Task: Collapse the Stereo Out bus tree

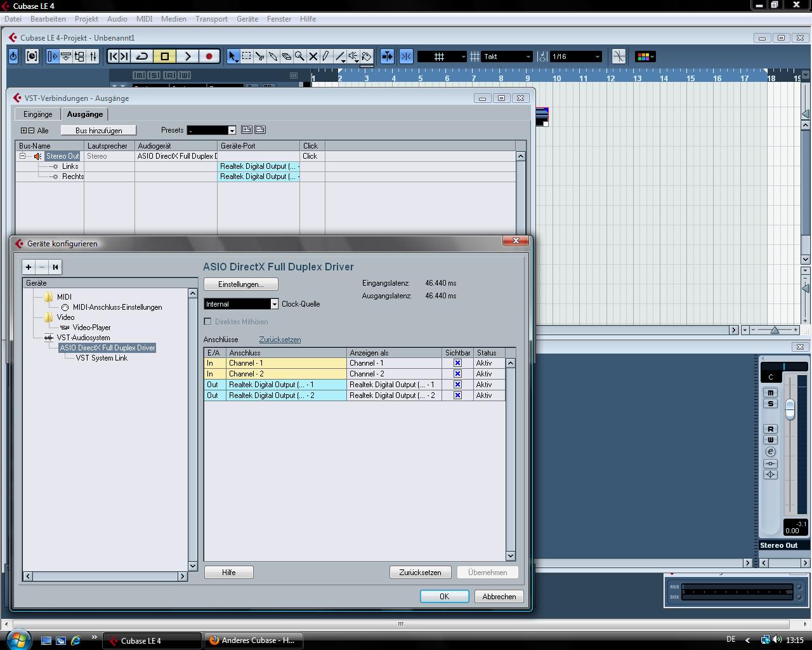Action: (x=22, y=156)
